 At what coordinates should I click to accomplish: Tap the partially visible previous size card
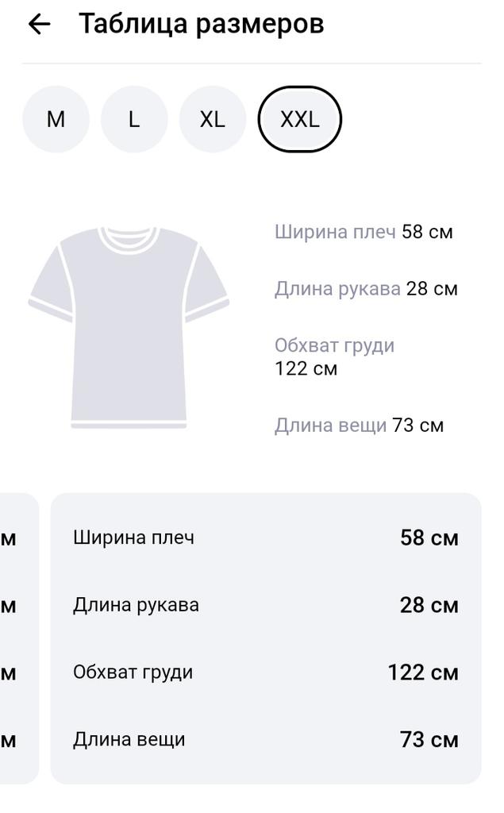point(17,638)
